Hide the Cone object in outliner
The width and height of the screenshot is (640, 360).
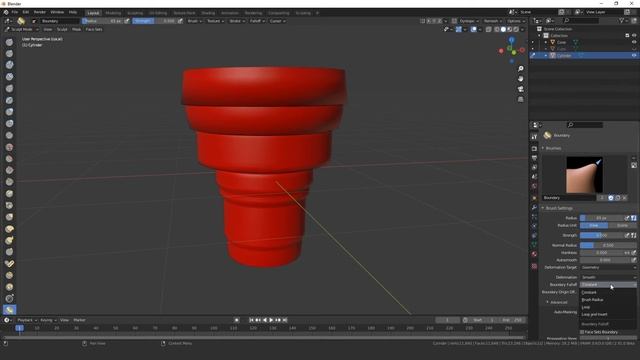[634, 42]
